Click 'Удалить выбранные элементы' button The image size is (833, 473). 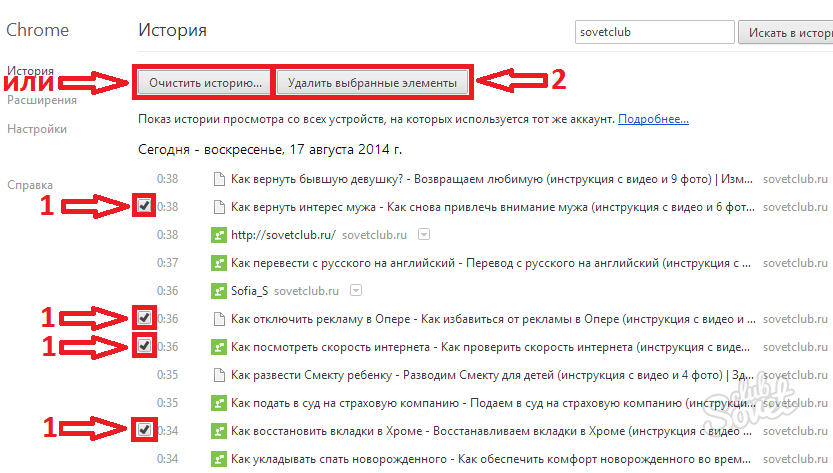tap(372, 83)
